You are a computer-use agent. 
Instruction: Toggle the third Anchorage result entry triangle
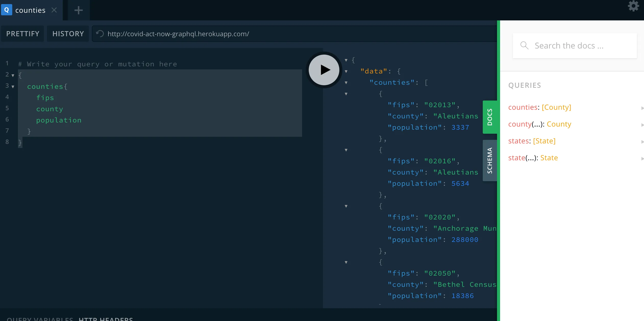(346, 206)
